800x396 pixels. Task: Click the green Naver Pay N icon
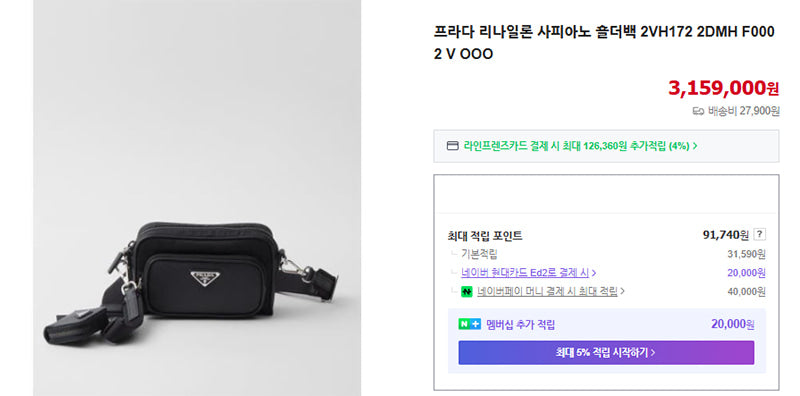click(x=467, y=292)
